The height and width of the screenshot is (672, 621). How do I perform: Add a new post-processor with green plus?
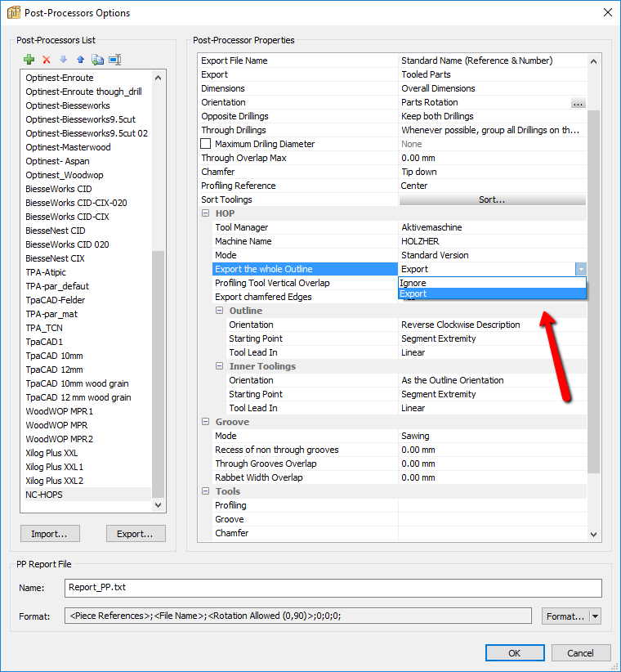pos(29,60)
